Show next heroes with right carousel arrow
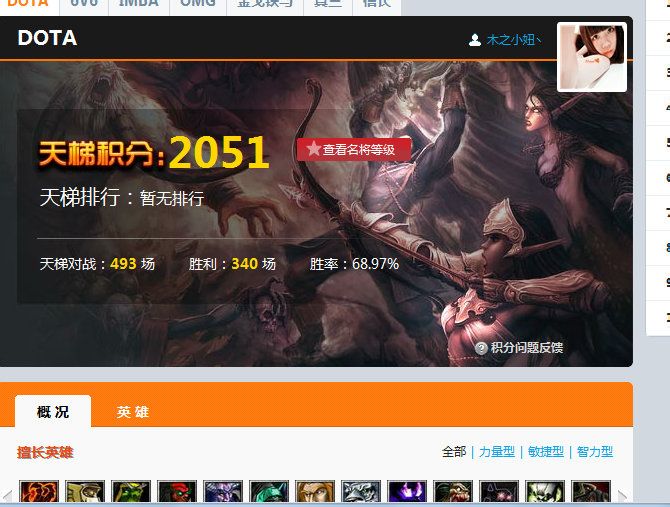Image resolution: width=670 pixels, height=507 pixels. pos(622,495)
